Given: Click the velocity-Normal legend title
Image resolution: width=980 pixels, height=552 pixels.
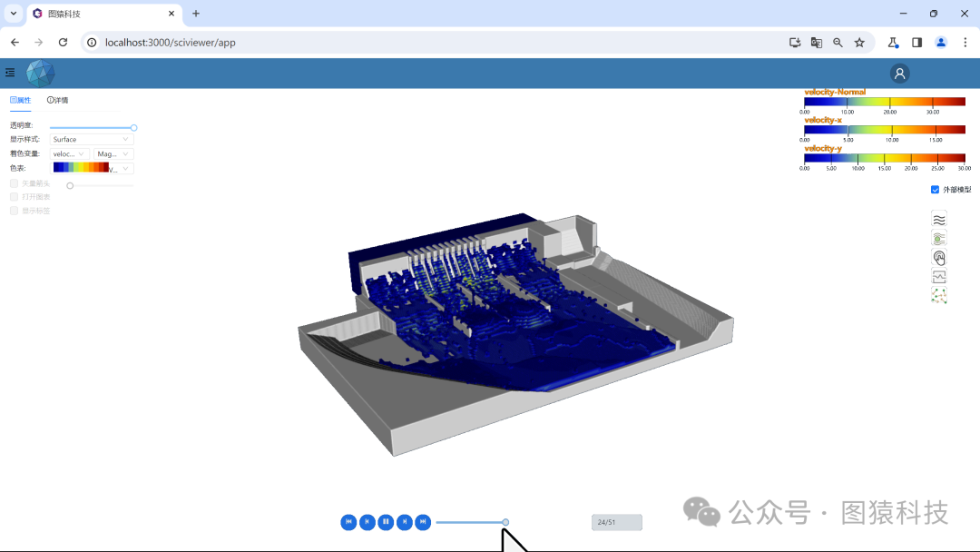Looking at the screenshot, I should (x=835, y=92).
